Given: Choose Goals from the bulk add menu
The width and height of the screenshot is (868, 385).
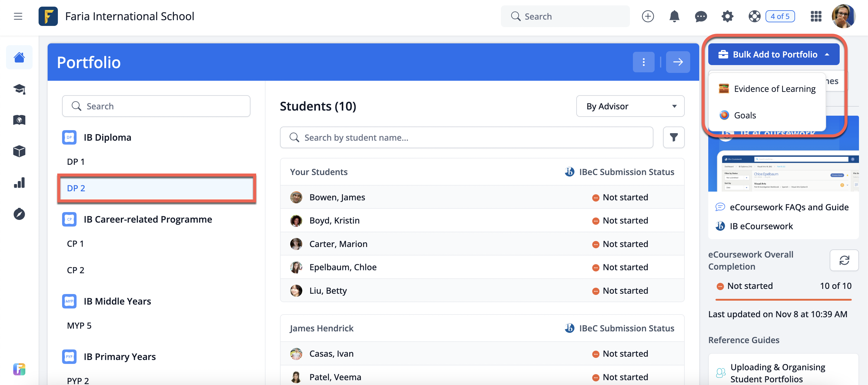Looking at the screenshot, I should (767, 115).
